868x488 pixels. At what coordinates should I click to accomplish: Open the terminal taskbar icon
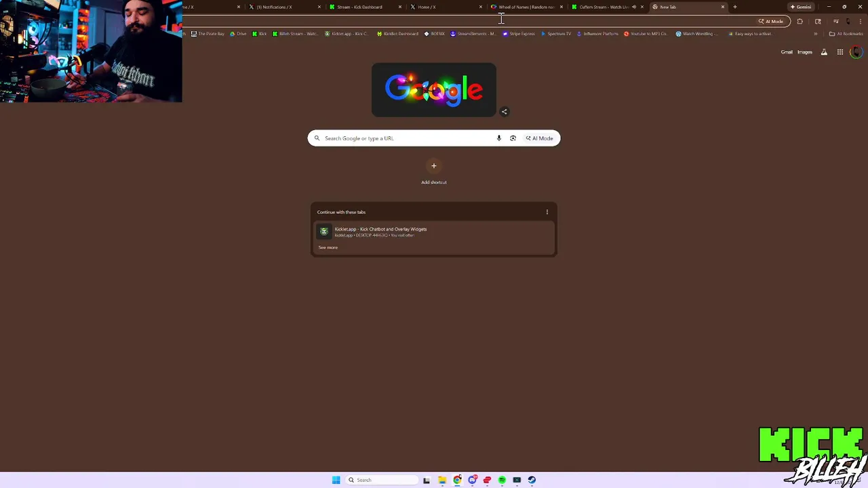pos(517,480)
